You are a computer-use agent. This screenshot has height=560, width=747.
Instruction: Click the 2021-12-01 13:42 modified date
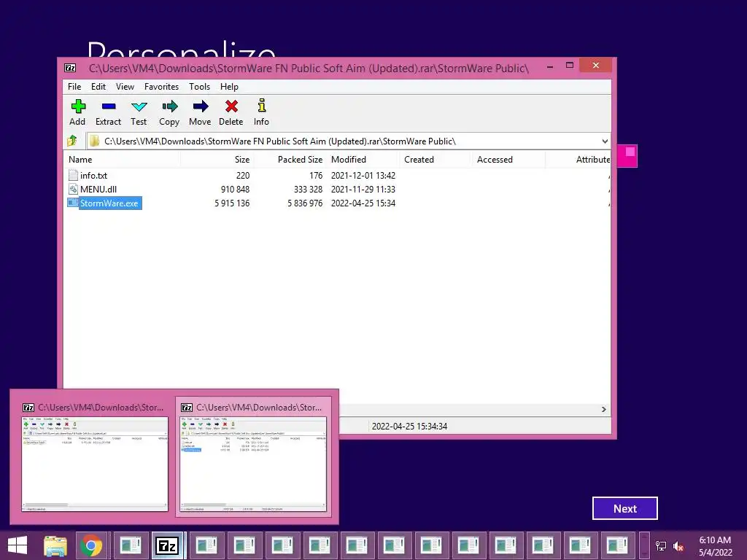click(363, 175)
